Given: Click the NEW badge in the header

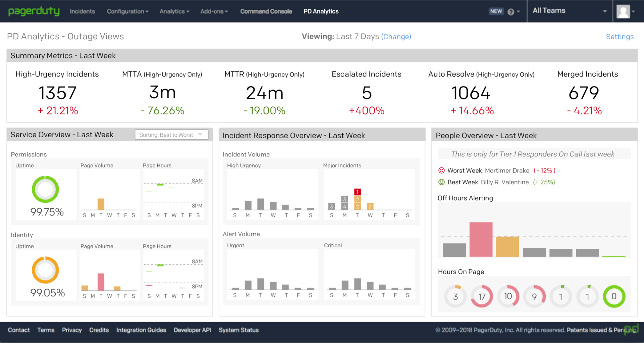Looking at the screenshot, I should click(496, 11).
